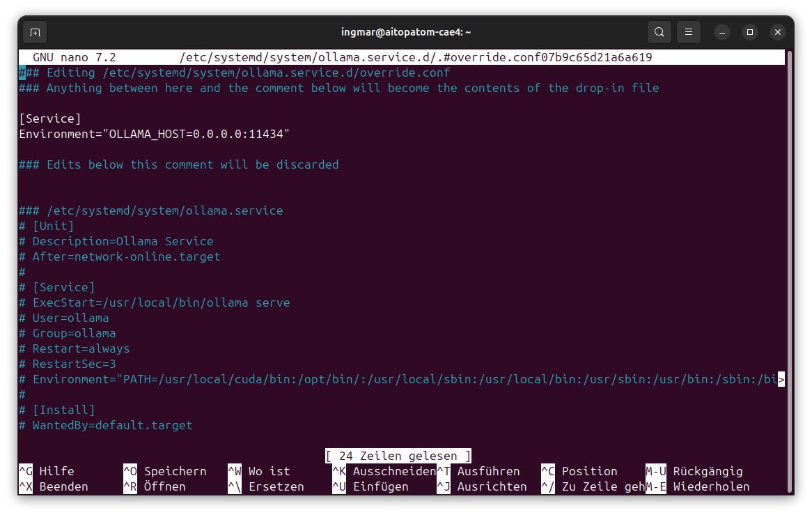
Task: Maximize the terminal window
Action: [750, 32]
